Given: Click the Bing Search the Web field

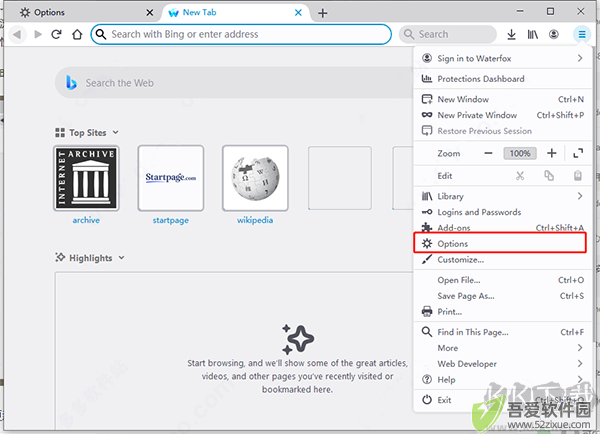Looking at the screenshot, I should [234, 83].
